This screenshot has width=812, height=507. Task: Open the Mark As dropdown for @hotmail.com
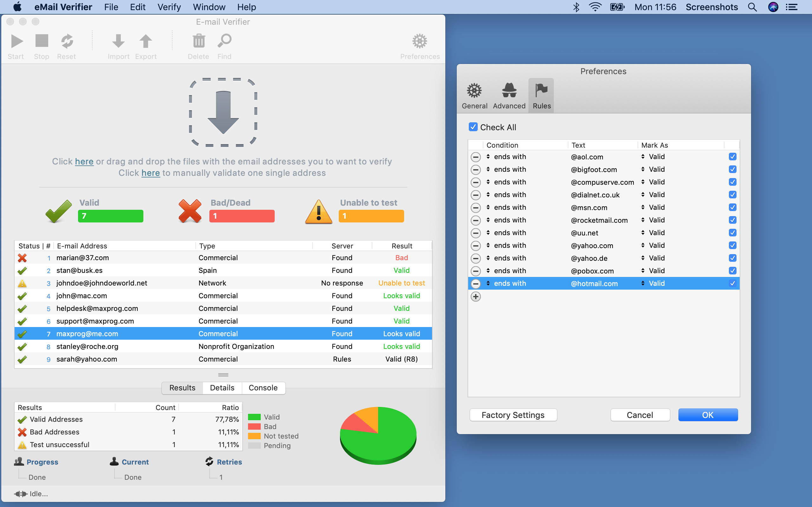643,283
